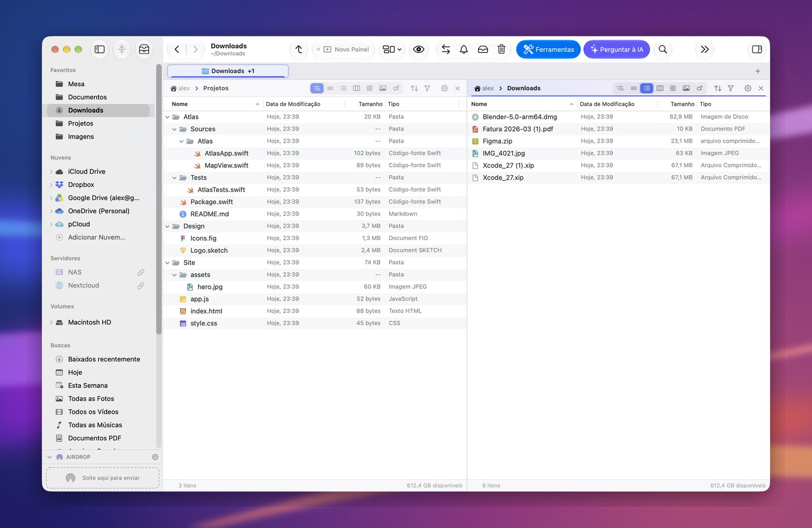The width and height of the screenshot is (812, 528).
Task: Navigate back with the left chevron
Action: pyautogui.click(x=177, y=49)
